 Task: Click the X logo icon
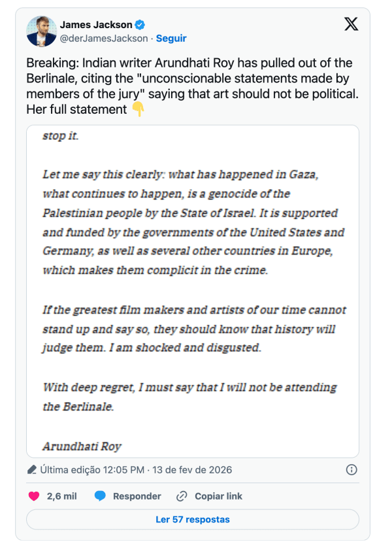click(351, 25)
